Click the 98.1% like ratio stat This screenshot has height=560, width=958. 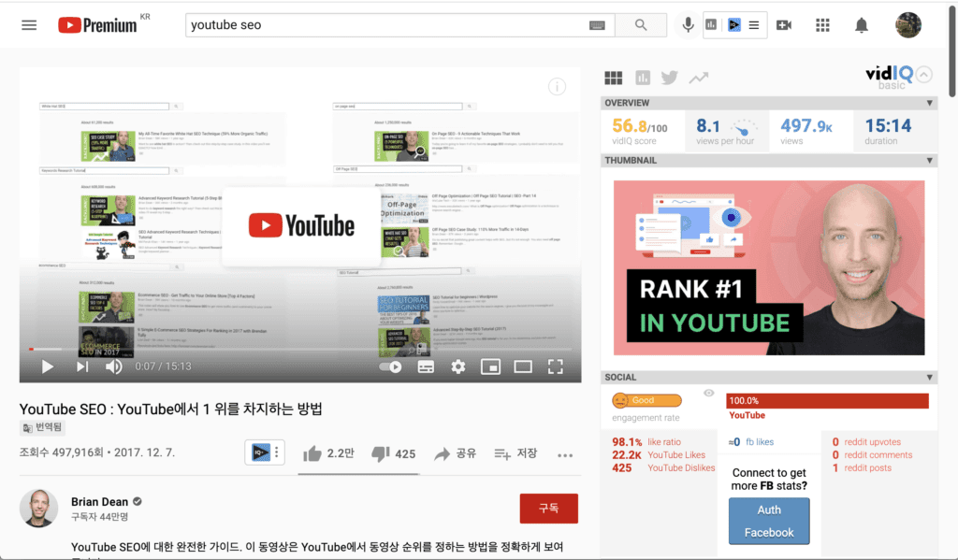click(x=646, y=442)
